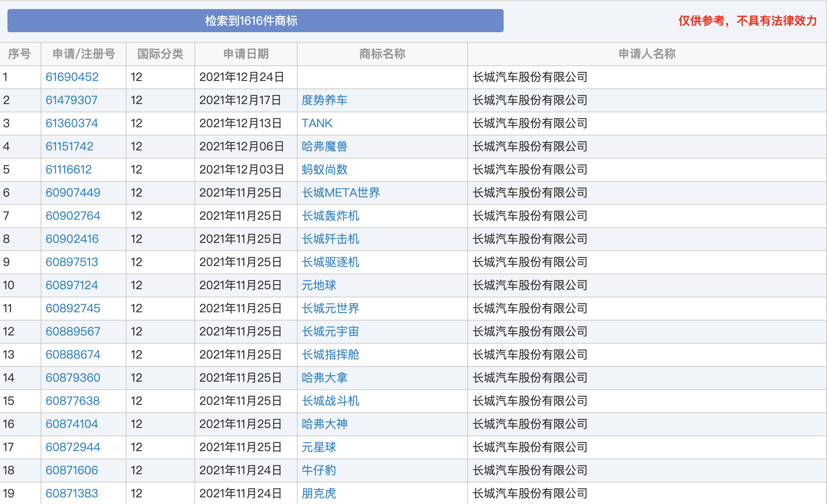The image size is (827, 504).
Task: View the 元地球 trademark details
Action: click(319, 285)
